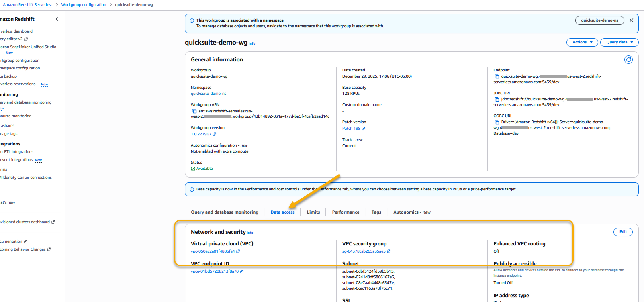The image size is (644, 302).
Task: Click the 128 RPUs base capacity value
Action: point(351,94)
